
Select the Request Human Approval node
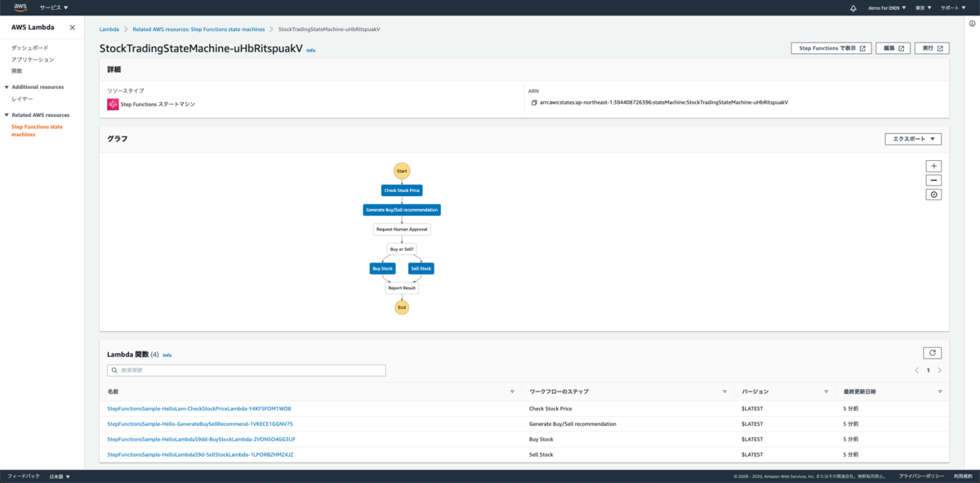(x=402, y=230)
